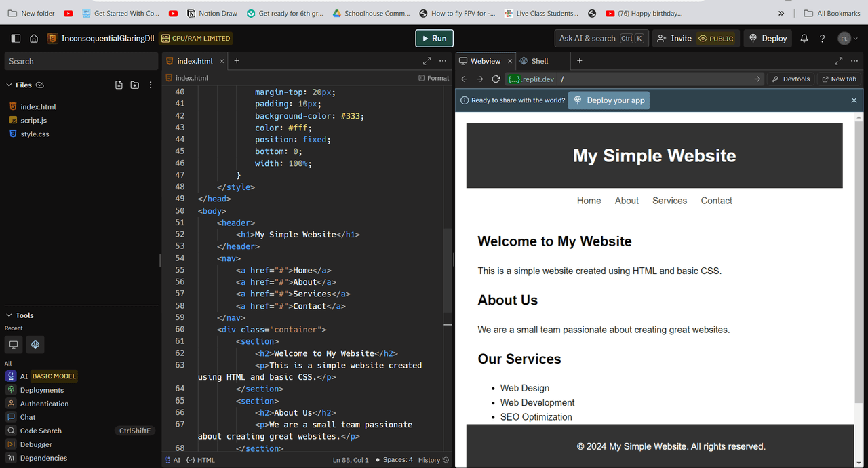Open script.js in the file tree

click(33, 120)
